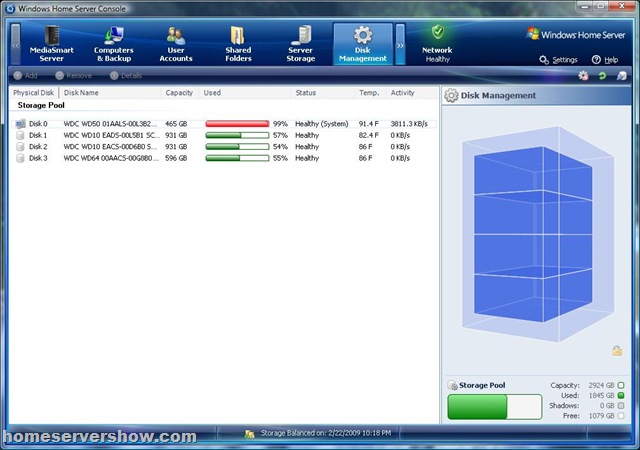Click the green Storage Pool usage bar
The width and height of the screenshot is (640, 450).
tap(495, 407)
